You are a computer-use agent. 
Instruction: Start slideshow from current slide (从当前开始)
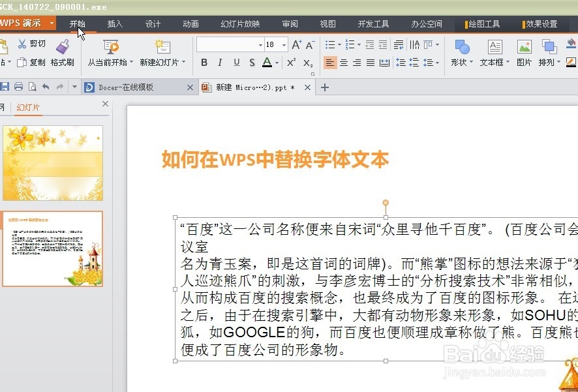pyautogui.click(x=110, y=52)
